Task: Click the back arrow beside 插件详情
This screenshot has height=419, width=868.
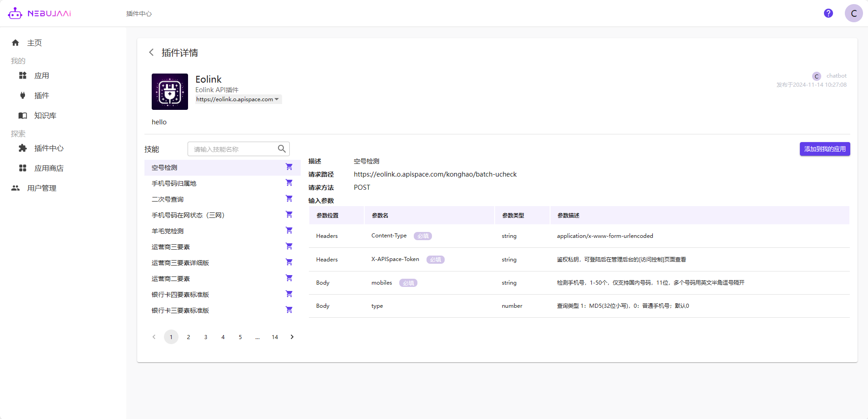Action: [x=151, y=53]
